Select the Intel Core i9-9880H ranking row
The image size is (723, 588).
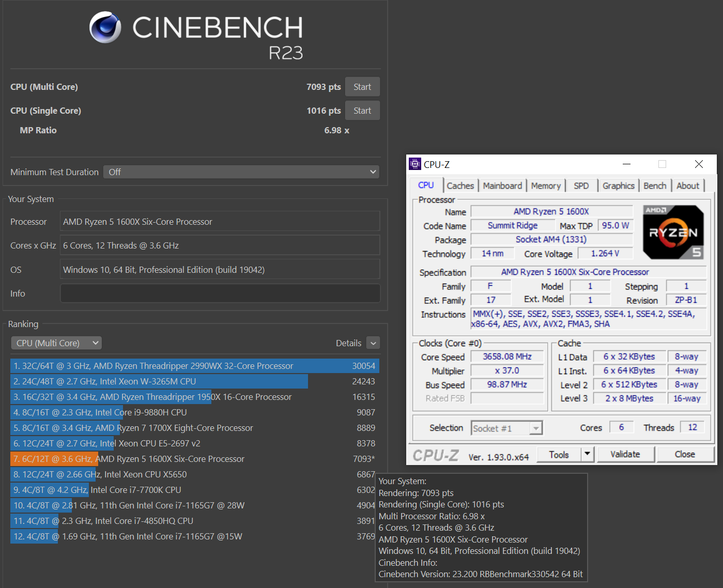(195, 412)
